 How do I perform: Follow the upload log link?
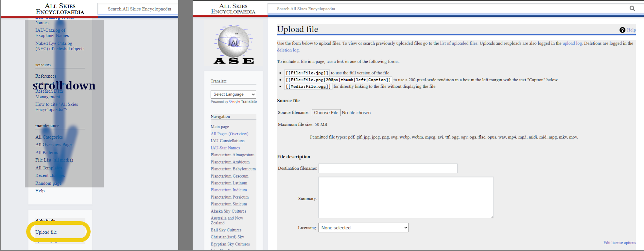pos(572,43)
